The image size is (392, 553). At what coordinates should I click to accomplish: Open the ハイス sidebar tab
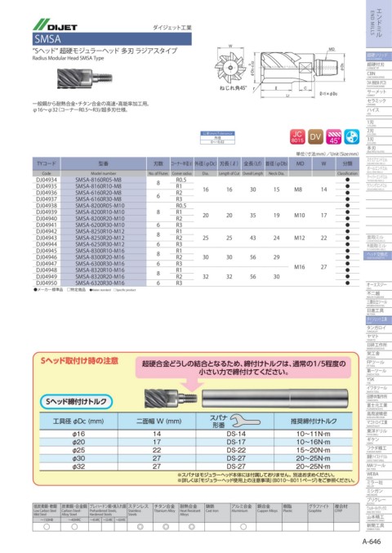[379, 111]
